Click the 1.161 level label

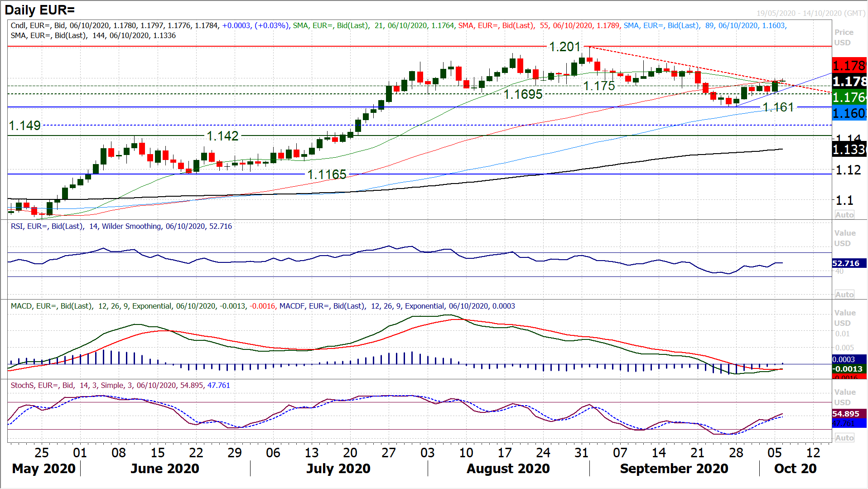click(x=778, y=107)
